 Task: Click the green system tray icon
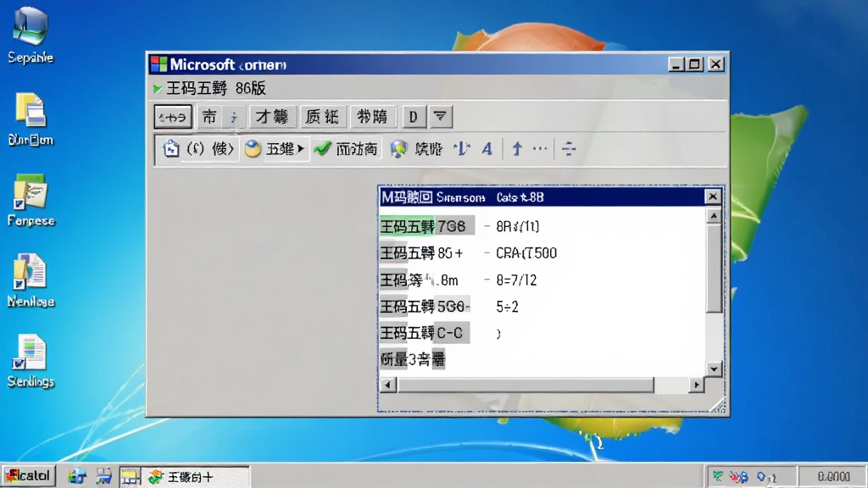click(718, 476)
